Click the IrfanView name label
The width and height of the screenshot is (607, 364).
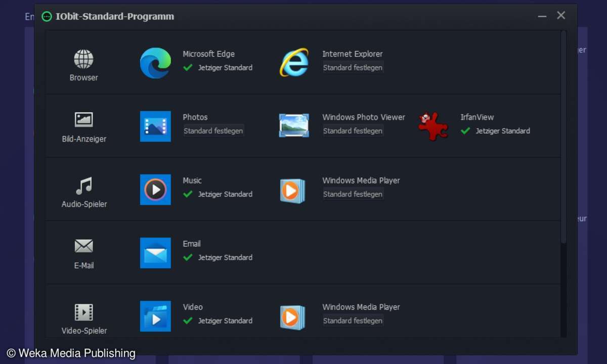coord(477,117)
